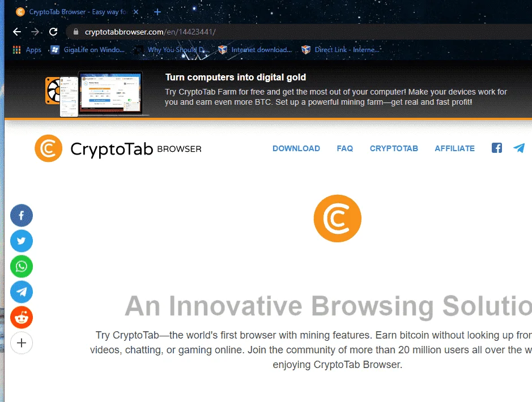The width and height of the screenshot is (532, 402).
Task: Click the browser back arrow
Action: coord(17,32)
